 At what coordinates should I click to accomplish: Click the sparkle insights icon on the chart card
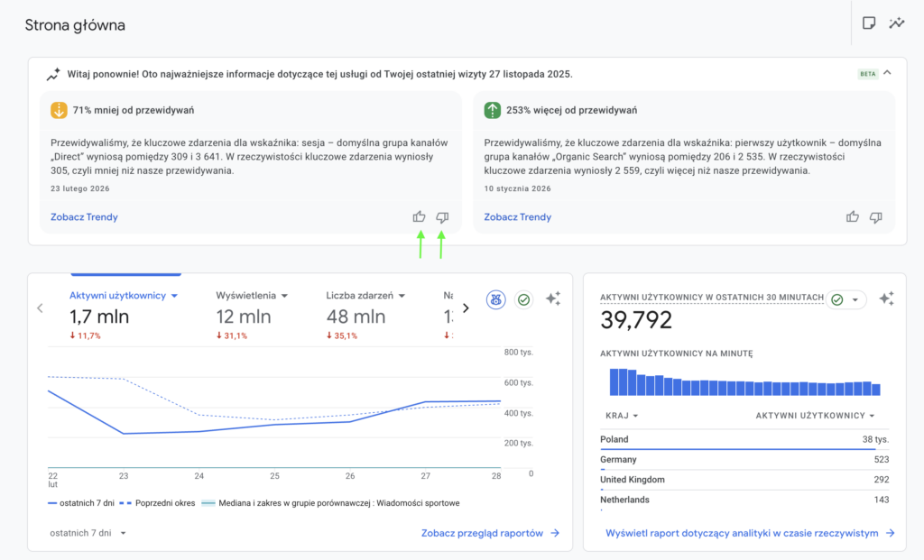tap(553, 299)
